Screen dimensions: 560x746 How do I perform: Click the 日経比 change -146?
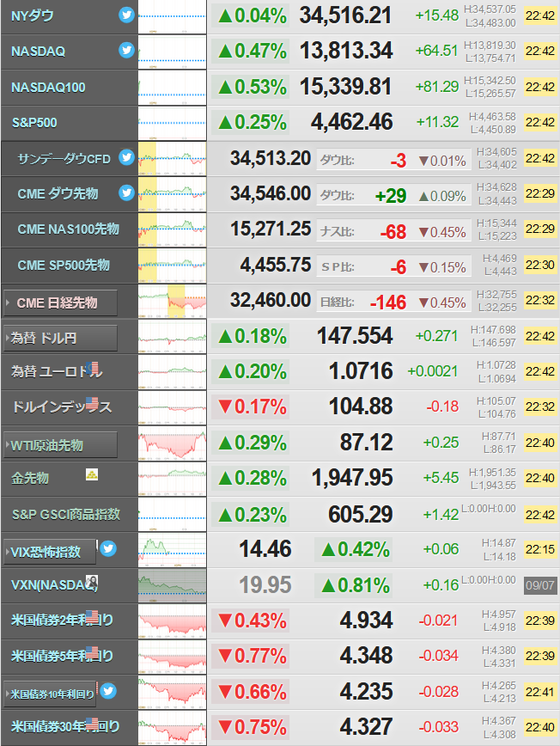[388, 303]
